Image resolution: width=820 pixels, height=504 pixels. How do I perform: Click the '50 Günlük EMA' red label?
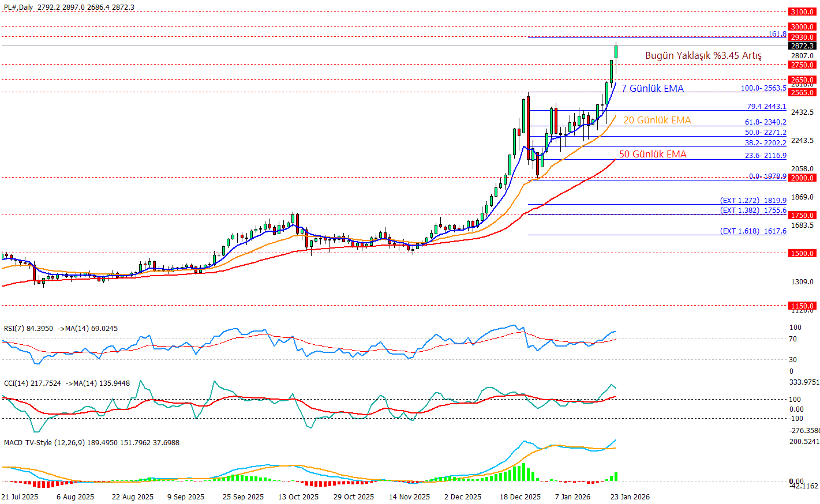[653, 154]
